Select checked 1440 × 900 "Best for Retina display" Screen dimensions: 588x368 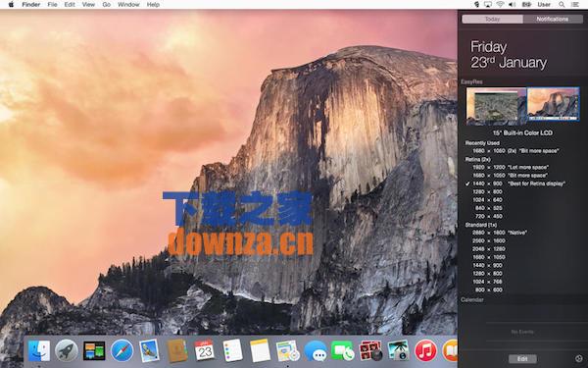[x=515, y=184]
